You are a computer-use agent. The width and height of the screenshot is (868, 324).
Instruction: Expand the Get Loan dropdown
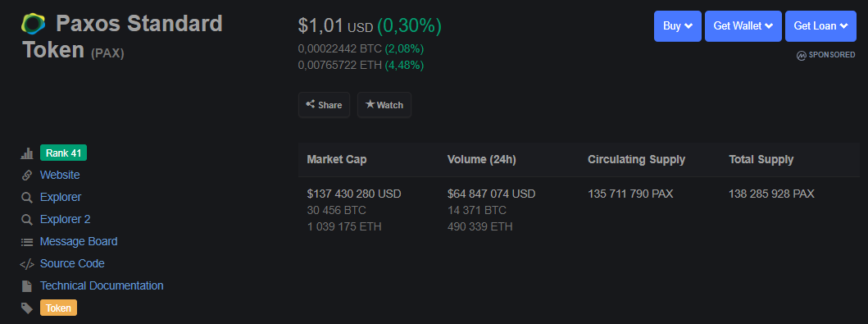click(x=820, y=26)
